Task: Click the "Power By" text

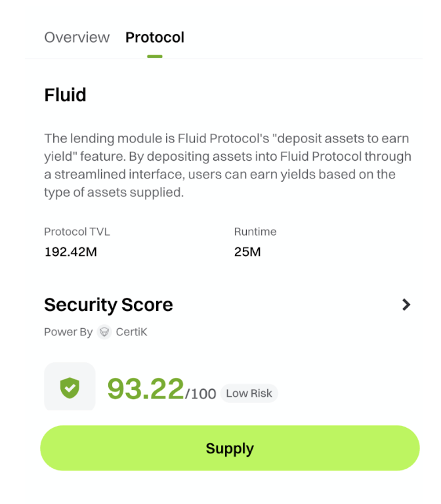Action: tap(68, 332)
